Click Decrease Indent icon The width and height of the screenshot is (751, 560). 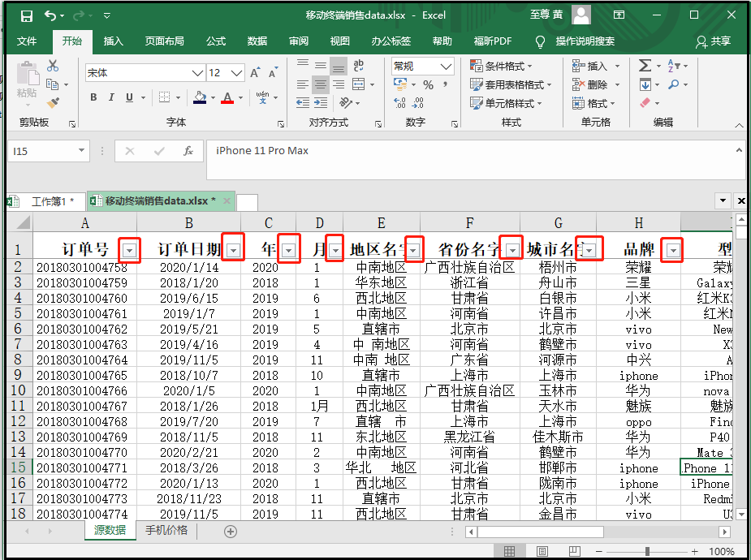(x=302, y=102)
